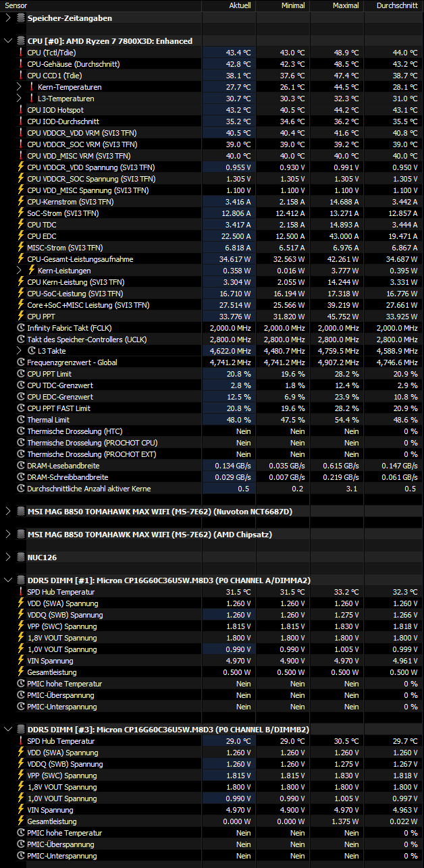Click the thermometer icon of CPU (Tctl/Tdie)
The height and width of the screenshot is (868, 424).
coord(20,53)
